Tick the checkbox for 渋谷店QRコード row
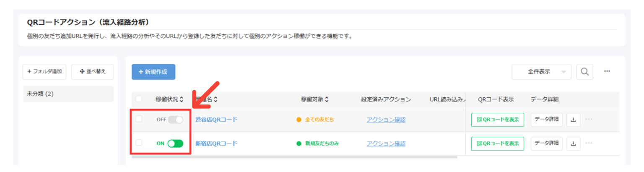The image size is (644, 172). point(139,119)
